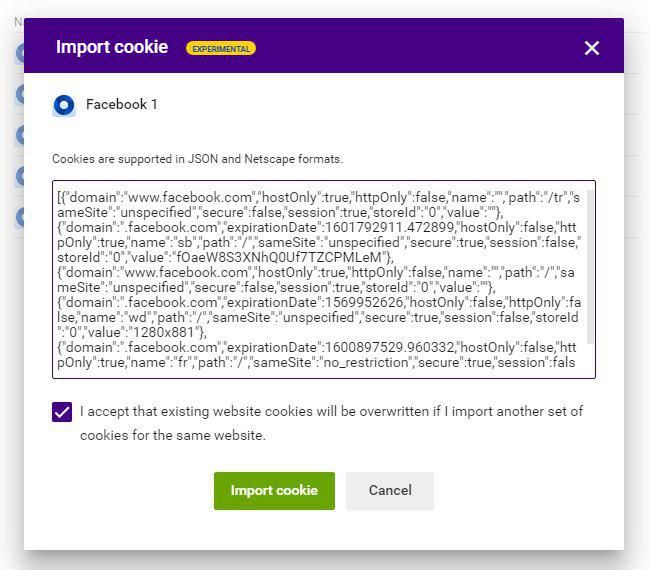Place cursor on the fOaeW8S3XNhQ0Uf7TZCPMLeM value

pyautogui.click(x=279, y=257)
